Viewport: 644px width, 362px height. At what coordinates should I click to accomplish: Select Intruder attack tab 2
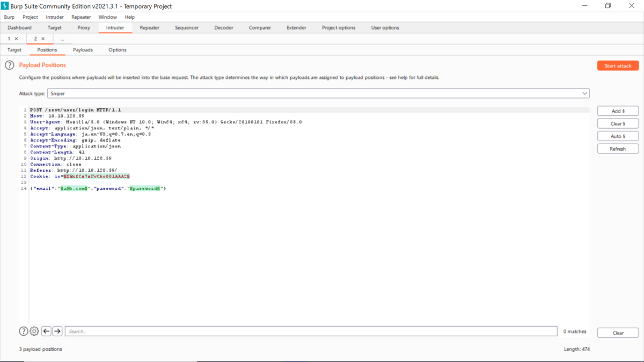[x=36, y=39]
